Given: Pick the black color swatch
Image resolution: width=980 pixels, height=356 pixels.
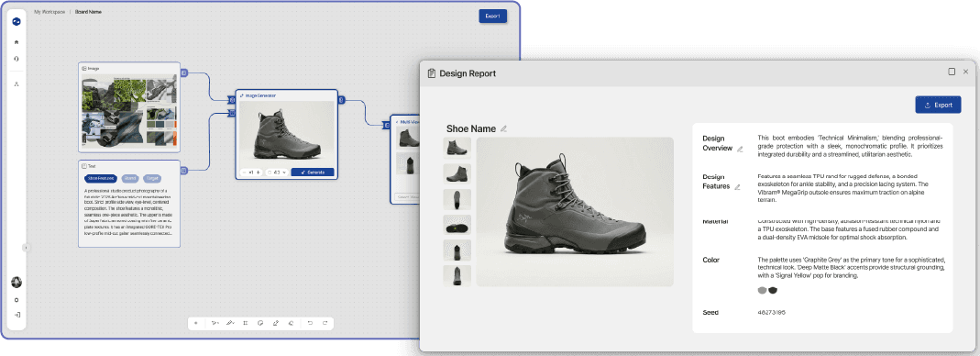Looking at the screenshot, I should tap(773, 290).
